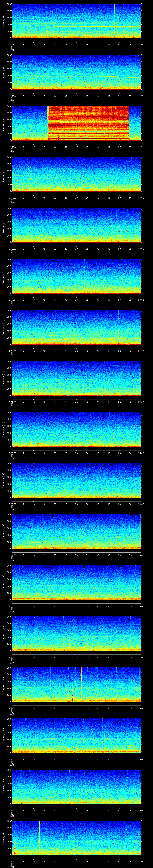Image resolution: width=153 pixels, height=868 pixels.
Task: Click the spectrogram panel starting at 9:21:00
Action: (x=76, y=378)
